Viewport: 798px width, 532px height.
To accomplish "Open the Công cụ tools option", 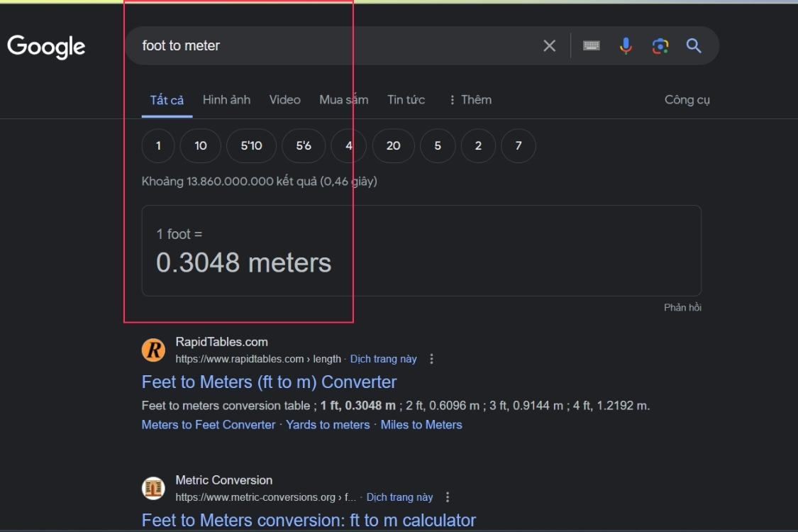I will point(687,100).
